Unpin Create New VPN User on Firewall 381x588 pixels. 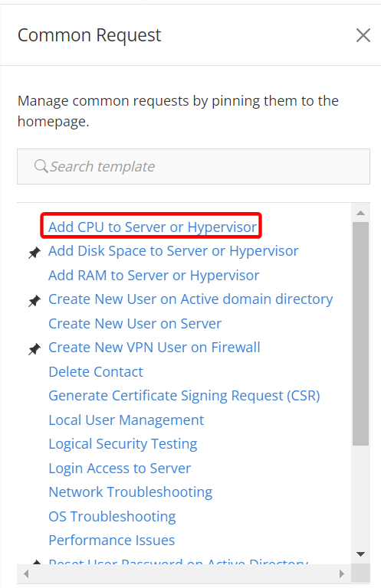pyautogui.click(x=34, y=349)
